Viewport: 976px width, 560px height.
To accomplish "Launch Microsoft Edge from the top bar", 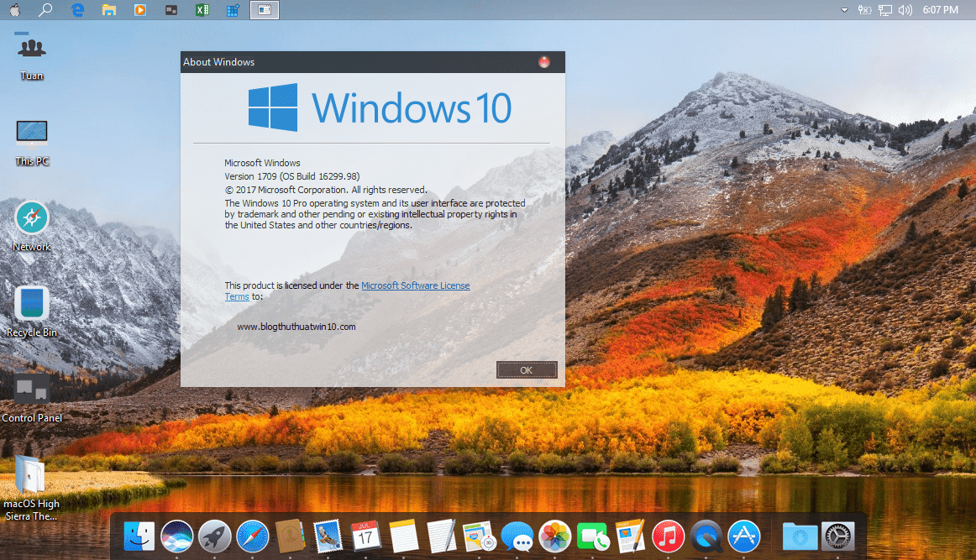I will [x=78, y=10].
